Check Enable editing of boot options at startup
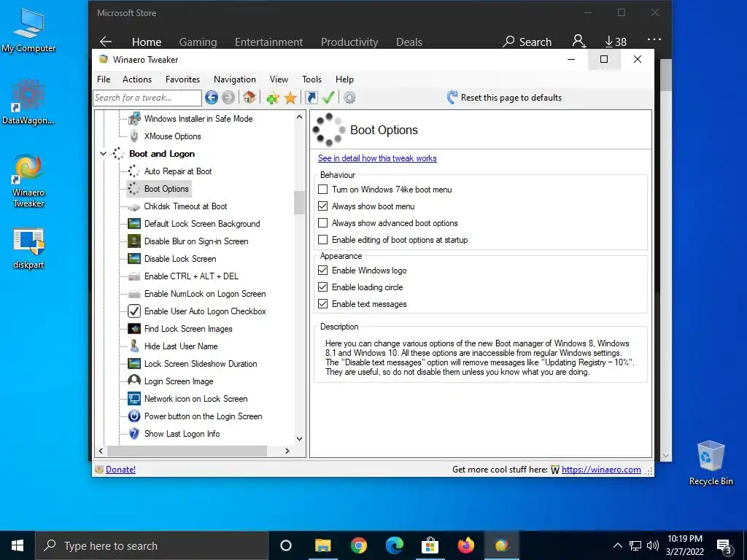This screenshot has width=747, height=560. (x=323, y=239)
